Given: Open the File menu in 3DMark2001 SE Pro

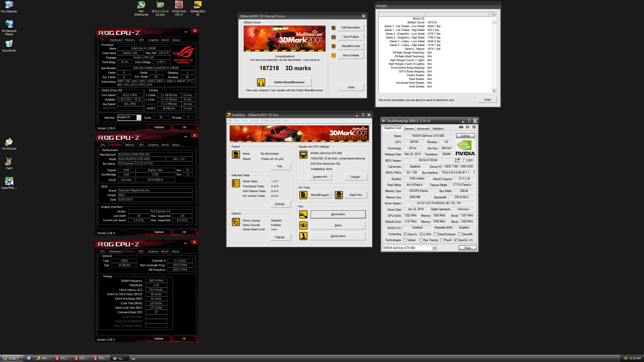Looking at the screenshot, I should coord(230,120).
